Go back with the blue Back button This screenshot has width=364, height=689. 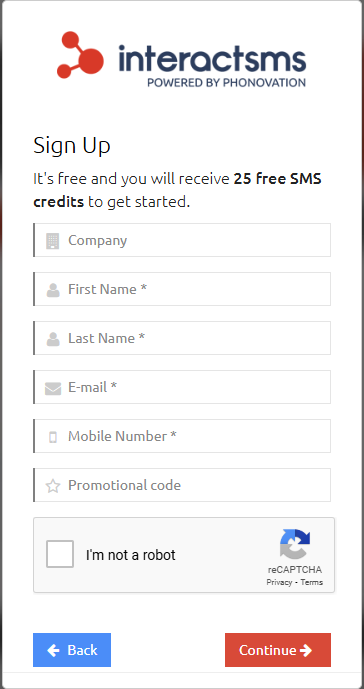coord(72,650)
